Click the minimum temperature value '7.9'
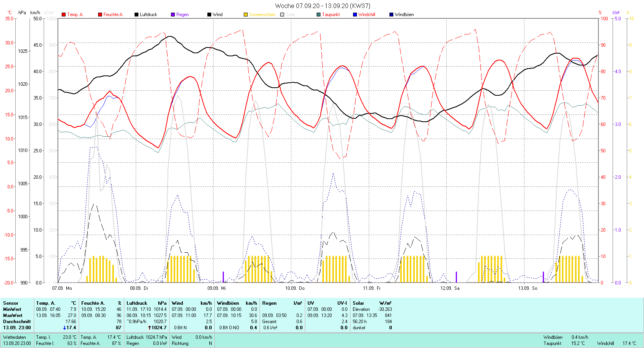 coord(73,309)
